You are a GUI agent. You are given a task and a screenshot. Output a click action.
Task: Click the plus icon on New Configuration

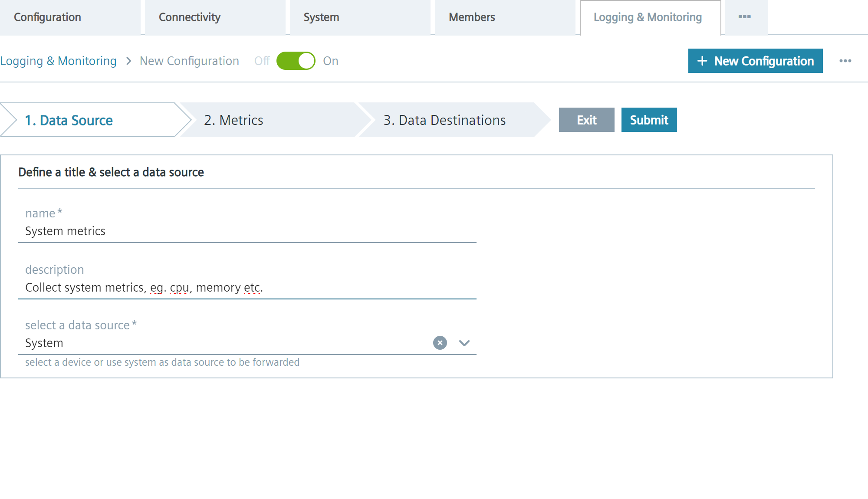702,61
